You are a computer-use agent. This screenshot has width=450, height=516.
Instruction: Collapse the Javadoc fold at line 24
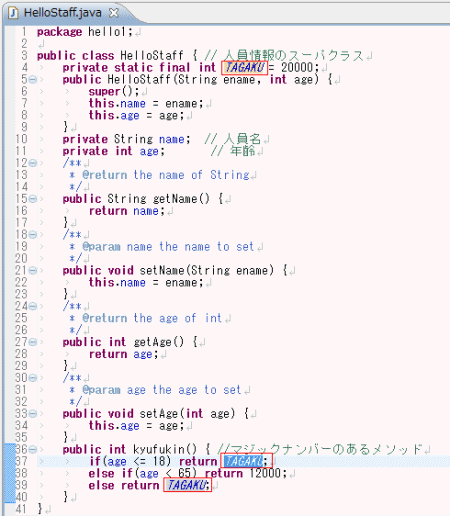33,306
